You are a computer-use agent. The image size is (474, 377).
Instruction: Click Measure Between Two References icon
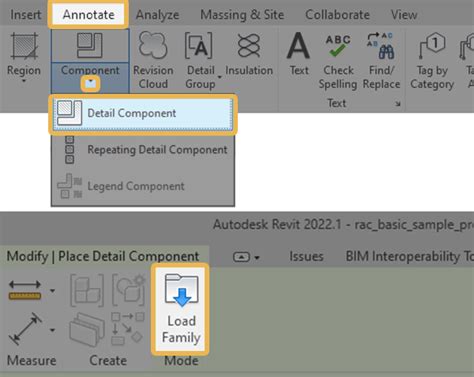pyautogui.click(x=25, y=290)
